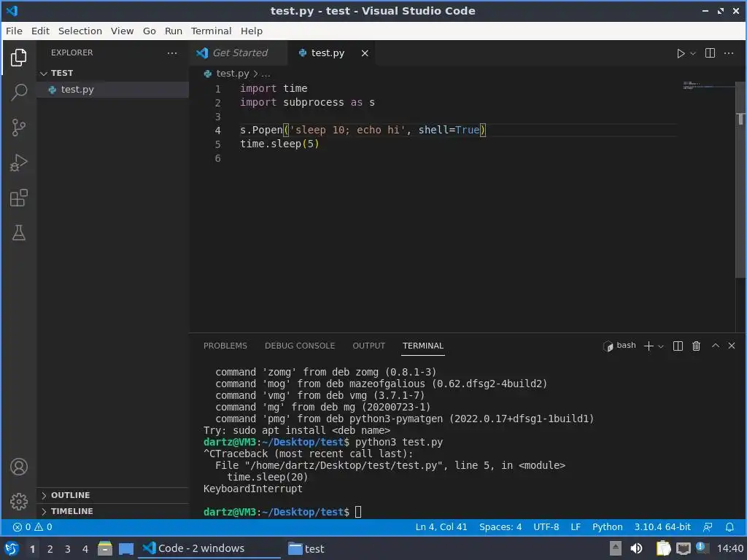Open Explorer Views and More Actions ellipsis
Screen dimensions: 747x560
[x=172, y=52]
